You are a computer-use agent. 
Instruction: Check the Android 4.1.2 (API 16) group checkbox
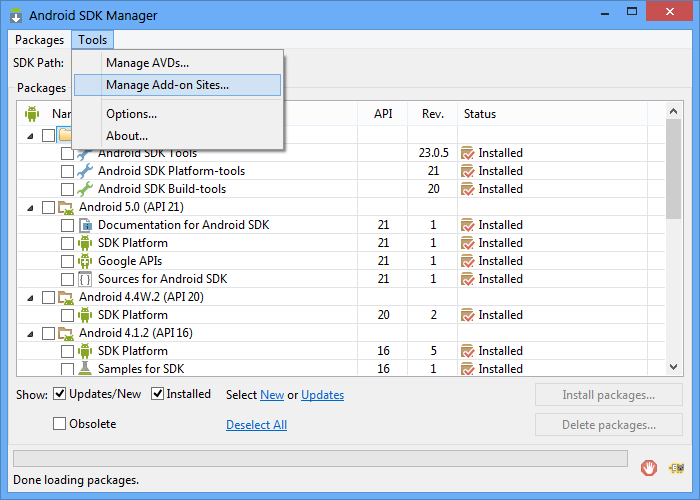click(48, 333)
